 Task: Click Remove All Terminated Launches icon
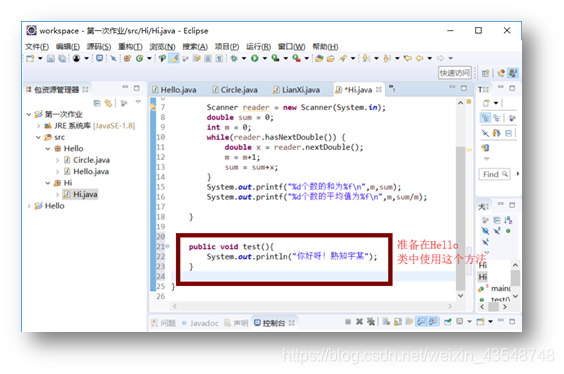pos(371,321)
